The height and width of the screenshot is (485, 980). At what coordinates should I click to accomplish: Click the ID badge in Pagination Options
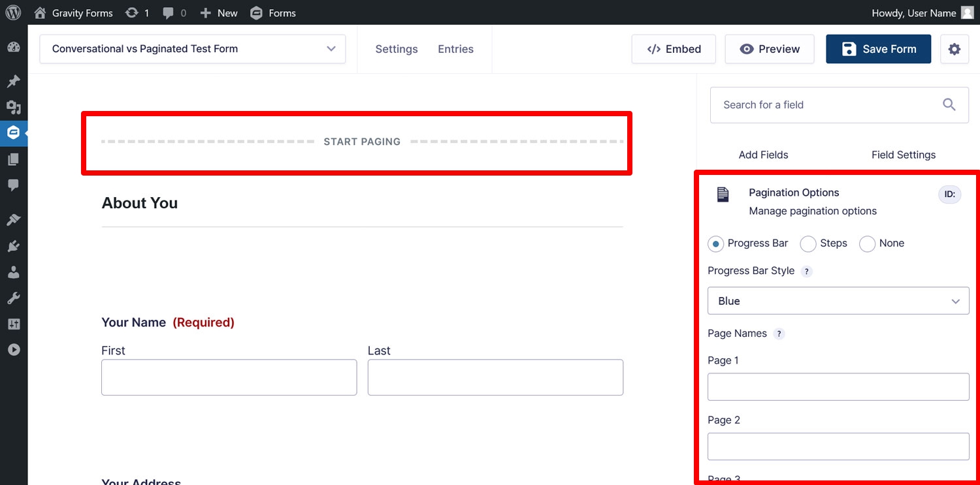tap(950, 195)
